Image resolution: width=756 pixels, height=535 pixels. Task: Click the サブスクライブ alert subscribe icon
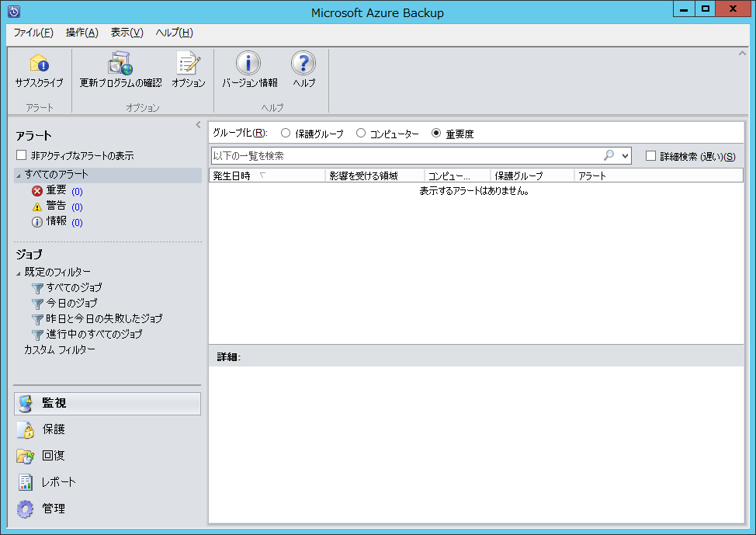(39, 63)
